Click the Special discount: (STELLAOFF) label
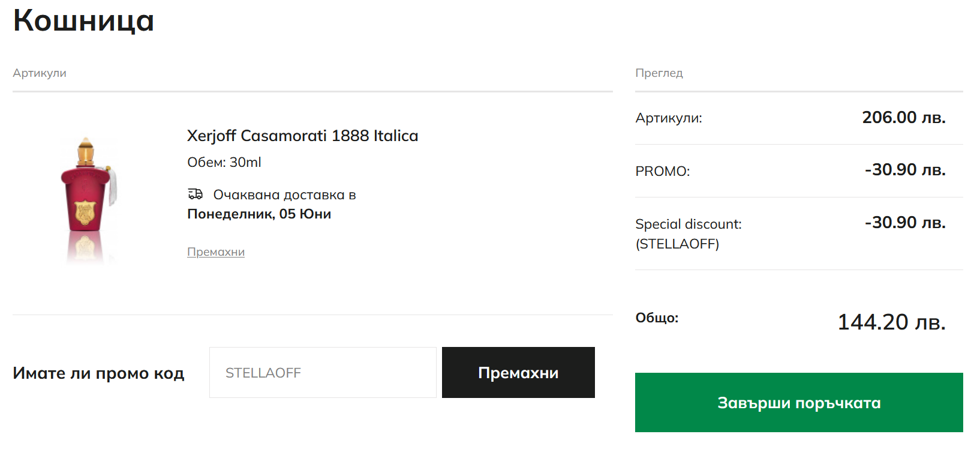This screenshot has height=449, width=980. [x=689, y=234]
